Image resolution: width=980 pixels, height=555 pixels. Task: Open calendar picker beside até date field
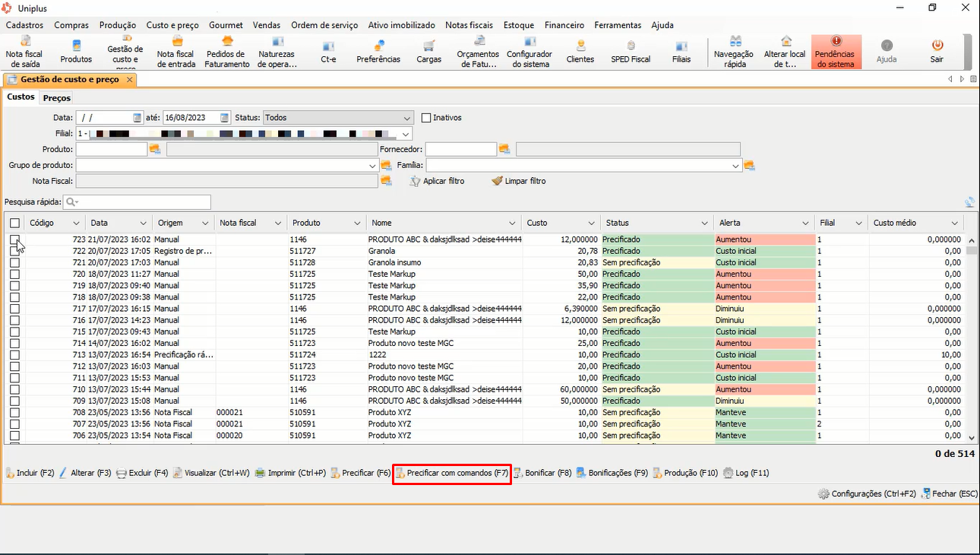pyautogui.click(x=225, y=118)
